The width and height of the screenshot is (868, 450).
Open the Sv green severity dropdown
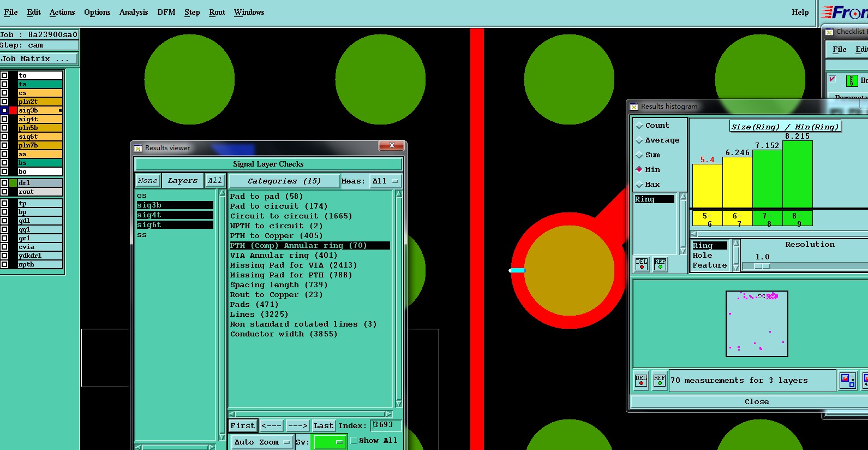[x=329, y=442]
